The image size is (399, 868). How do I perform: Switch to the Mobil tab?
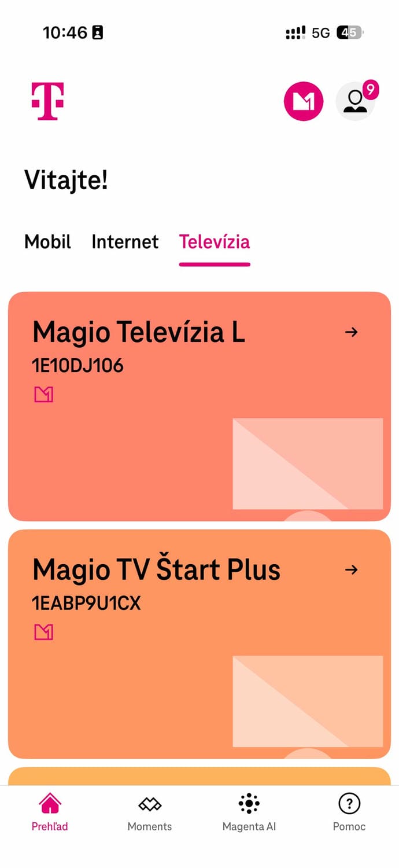point(47,242)
